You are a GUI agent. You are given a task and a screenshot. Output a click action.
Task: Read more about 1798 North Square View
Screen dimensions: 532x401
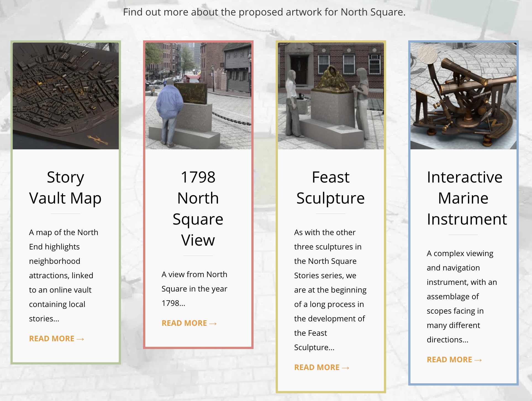tap(189, 323)
